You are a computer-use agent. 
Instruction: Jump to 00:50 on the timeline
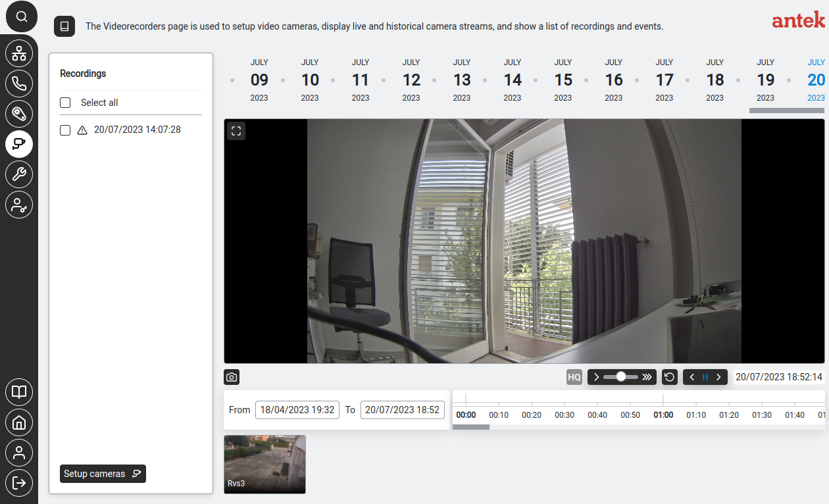pos(630,415)
